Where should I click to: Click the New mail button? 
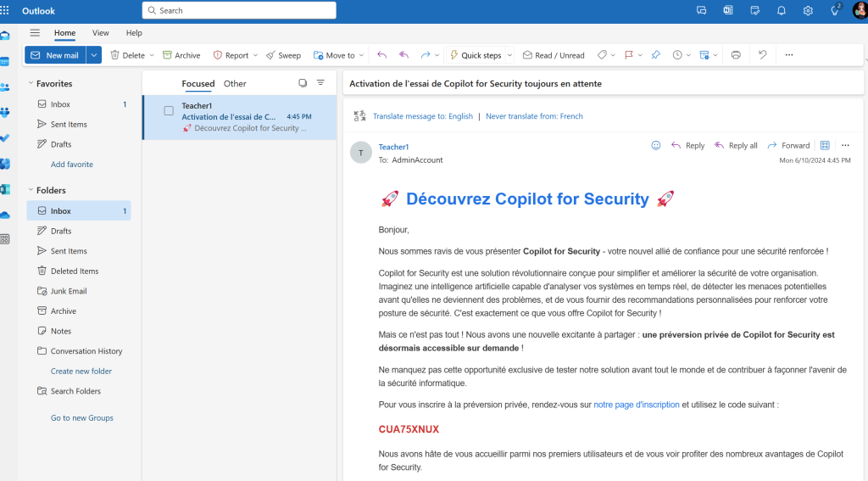(x=55, y=55)
